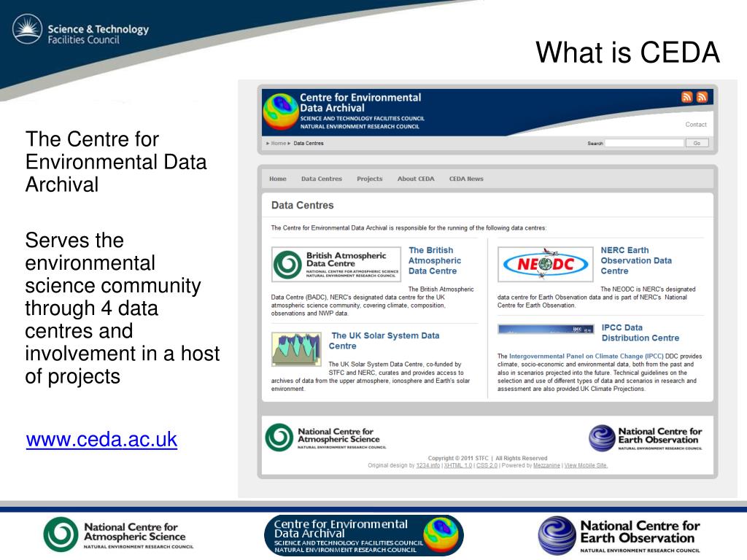Click the CSS 2.0 footer link
747x560 pixels.
(x=487, y=465)
